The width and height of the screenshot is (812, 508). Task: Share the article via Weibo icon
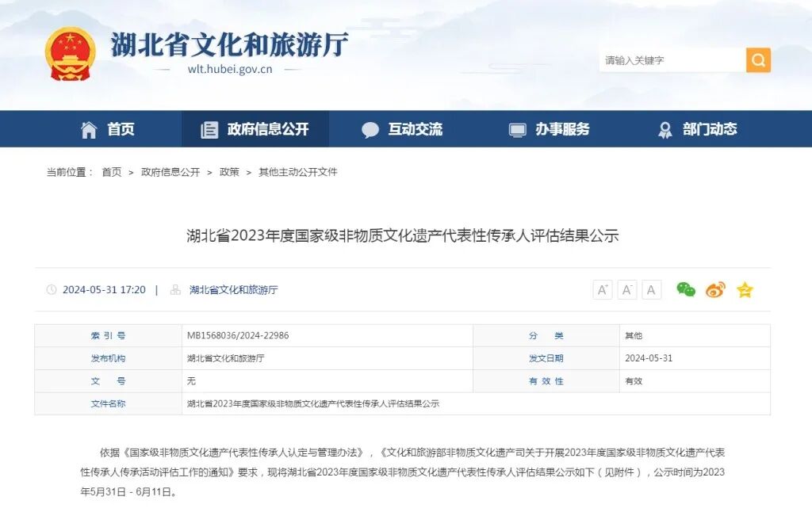(716, 290)
